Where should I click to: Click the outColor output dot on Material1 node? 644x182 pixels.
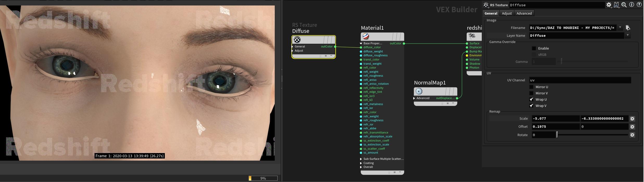404,44
